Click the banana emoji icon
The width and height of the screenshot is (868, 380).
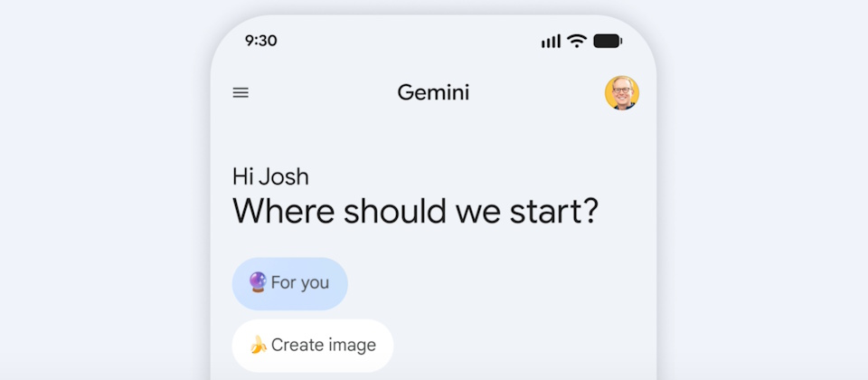tap(259, 345)
